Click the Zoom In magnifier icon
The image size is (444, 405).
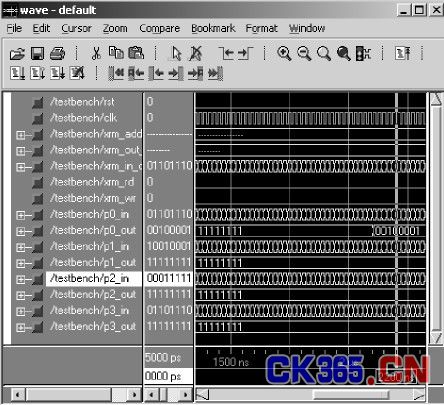point(284,53)
